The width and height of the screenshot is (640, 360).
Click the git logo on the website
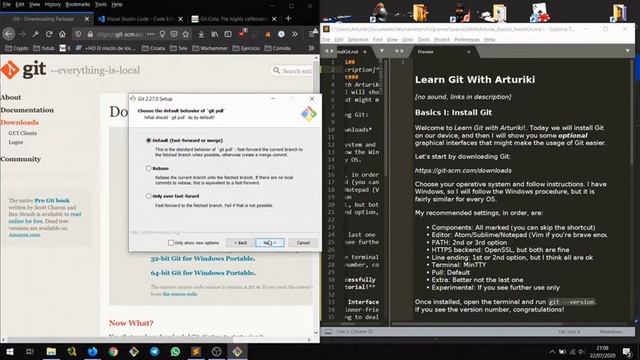point(23,70)
